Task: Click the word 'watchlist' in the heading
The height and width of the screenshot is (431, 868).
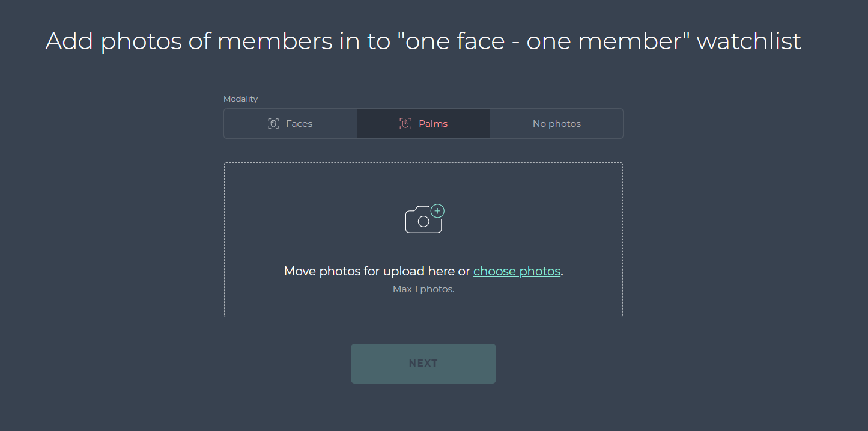Action: [x=748, y=41]
